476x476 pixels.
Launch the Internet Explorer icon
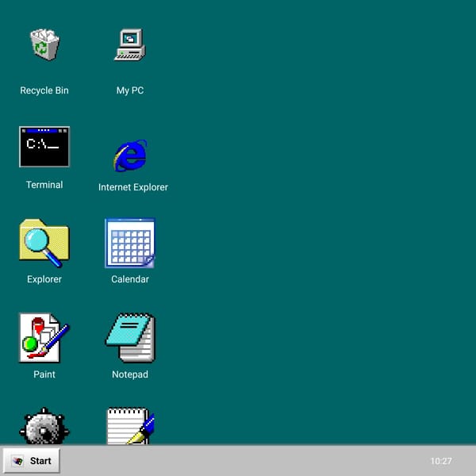[131, 155]
